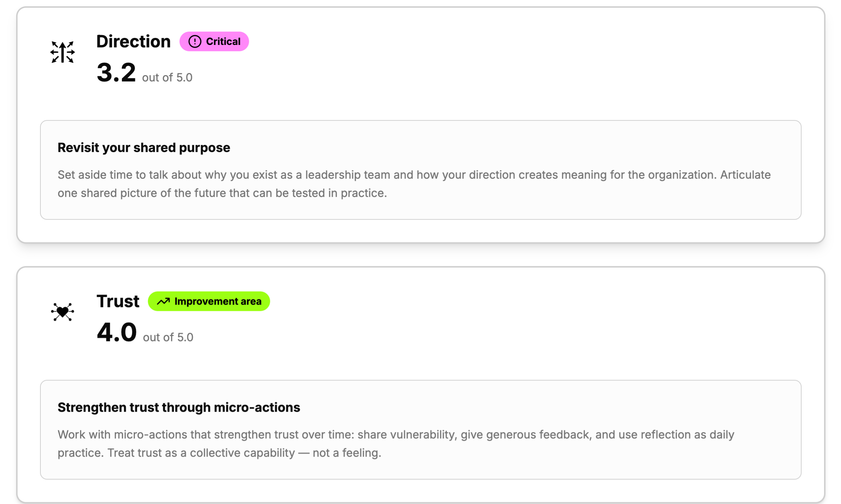This screenshot has height=504, width=841.
Task: Click the exclamation icon in Critical badge
Action: coord(195,41)
